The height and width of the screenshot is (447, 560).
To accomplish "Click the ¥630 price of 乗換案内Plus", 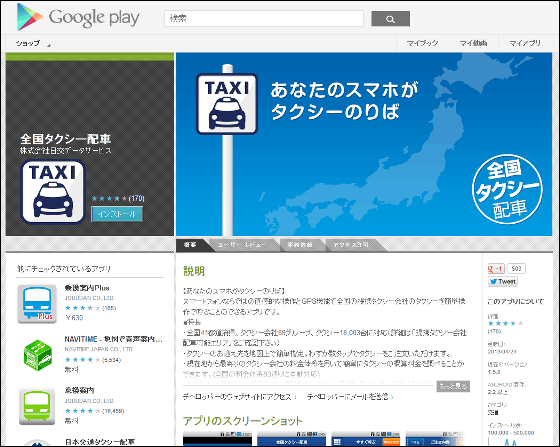I will (x=74, y=317).
